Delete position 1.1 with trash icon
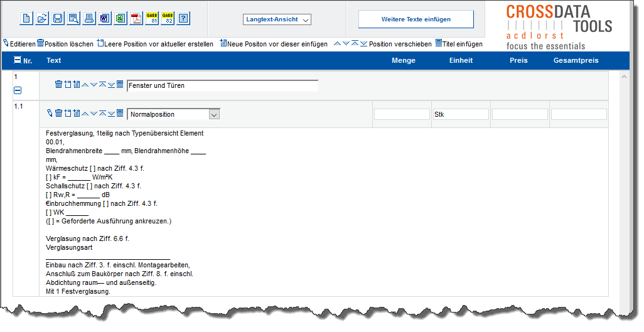This screenshot has height=332, width=644. coord(58,113)
